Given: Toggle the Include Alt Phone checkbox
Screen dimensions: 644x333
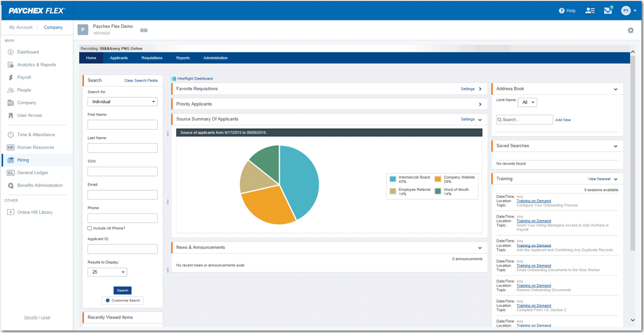Looking at the screenshot, I should pyautogui.click(x=90, y=228).
